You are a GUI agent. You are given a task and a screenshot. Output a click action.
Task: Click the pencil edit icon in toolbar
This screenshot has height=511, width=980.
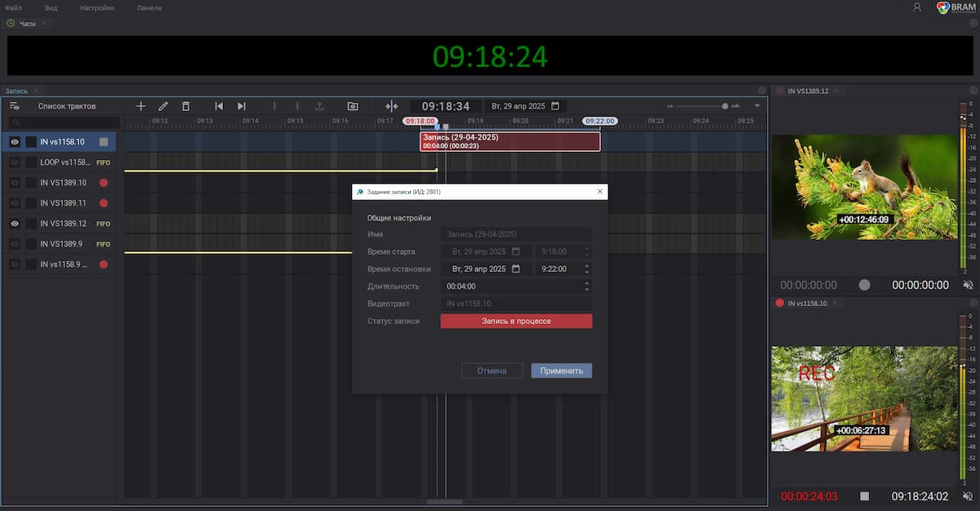click(163, 106)
